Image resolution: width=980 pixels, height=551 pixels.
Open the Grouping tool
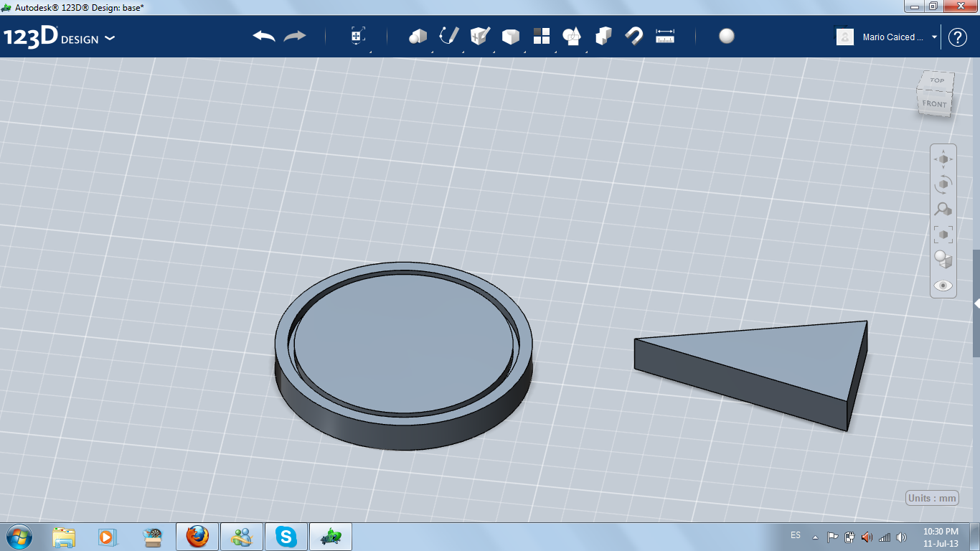[572, 36]
